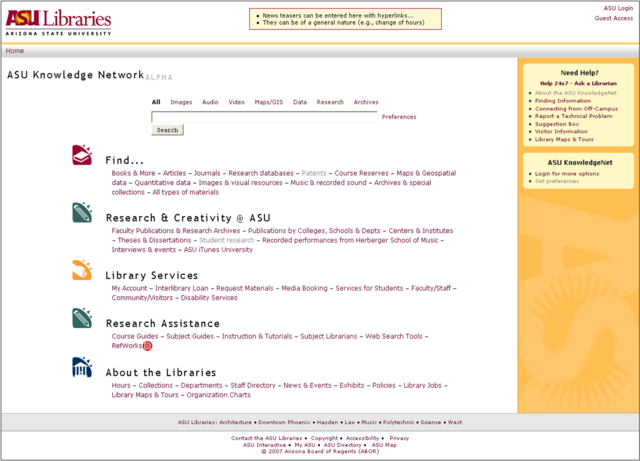Open Faculty Publications & Research Archives link
This screenshot has height=461, width=640.
(x=176, y=231)
